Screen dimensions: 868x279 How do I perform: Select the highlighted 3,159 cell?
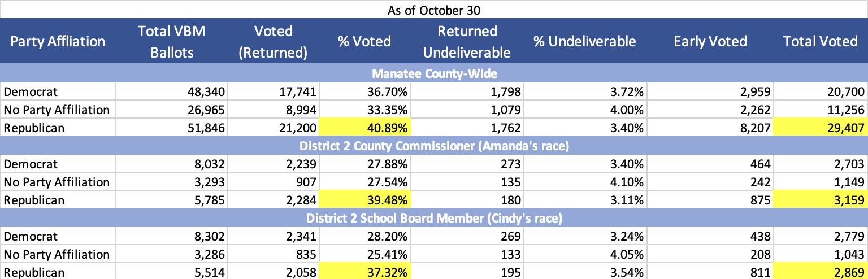coord(821,200)
